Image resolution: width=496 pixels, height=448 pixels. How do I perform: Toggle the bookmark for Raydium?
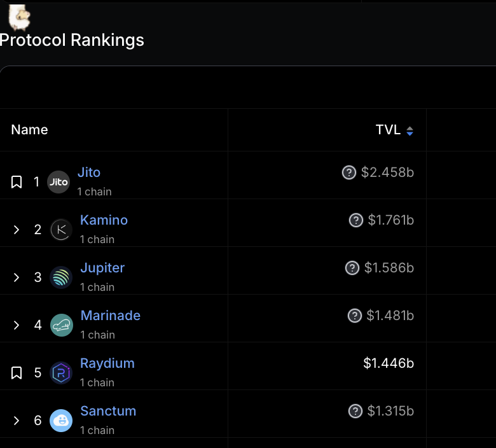[17, 373]
